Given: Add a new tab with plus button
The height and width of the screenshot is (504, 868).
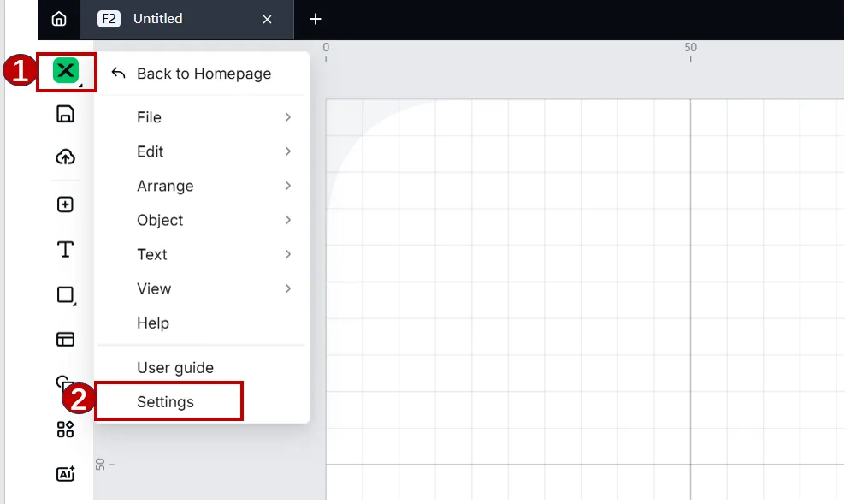Looking at the screenshot, I should pos(316,20).
